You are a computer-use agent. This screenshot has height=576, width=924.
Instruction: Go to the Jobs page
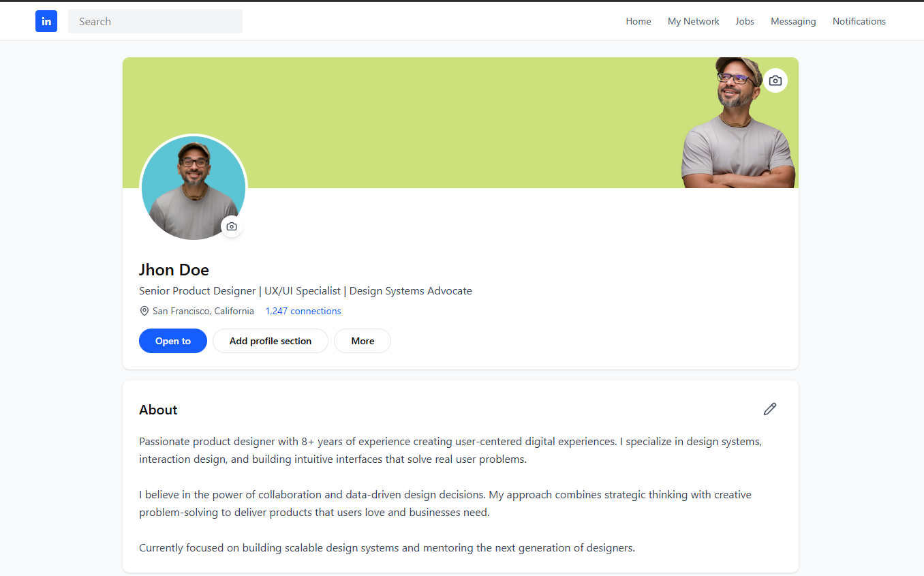(x=744, y=21)
